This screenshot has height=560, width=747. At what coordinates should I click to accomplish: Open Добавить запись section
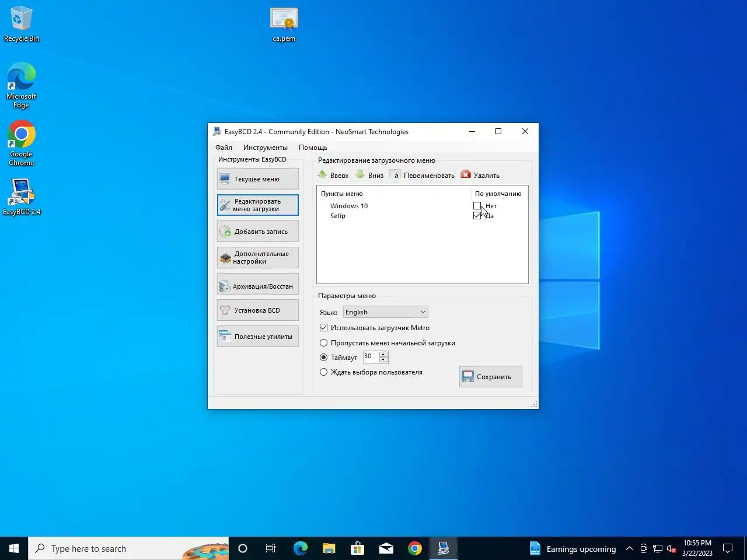tap(257, 232)
